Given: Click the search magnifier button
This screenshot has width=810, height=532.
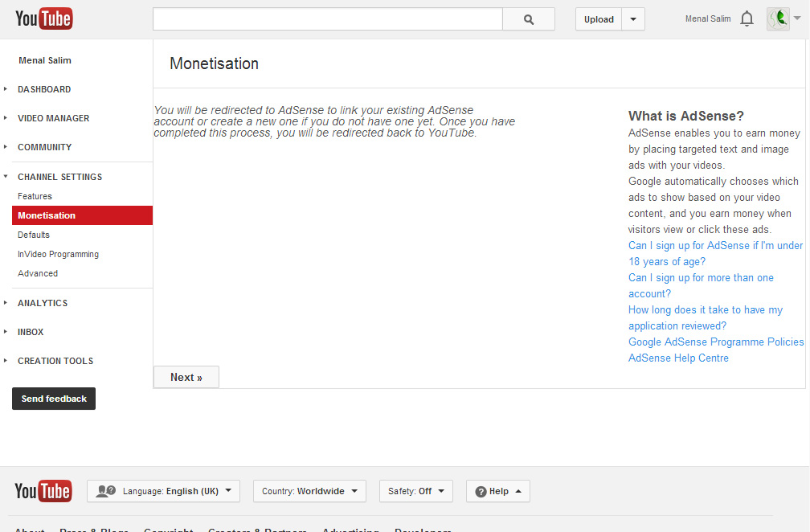Looking at the screenshot, I should 529,19.
